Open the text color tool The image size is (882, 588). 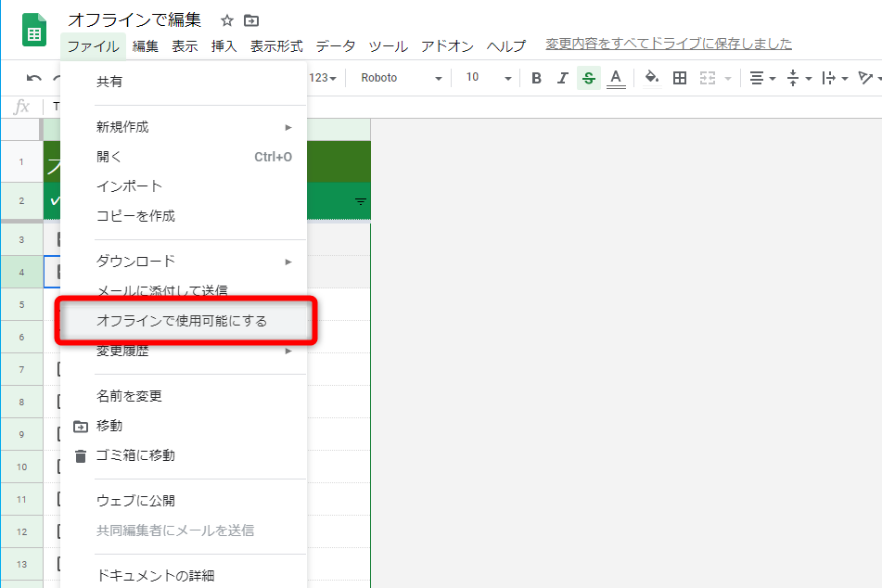coord(615,78)
